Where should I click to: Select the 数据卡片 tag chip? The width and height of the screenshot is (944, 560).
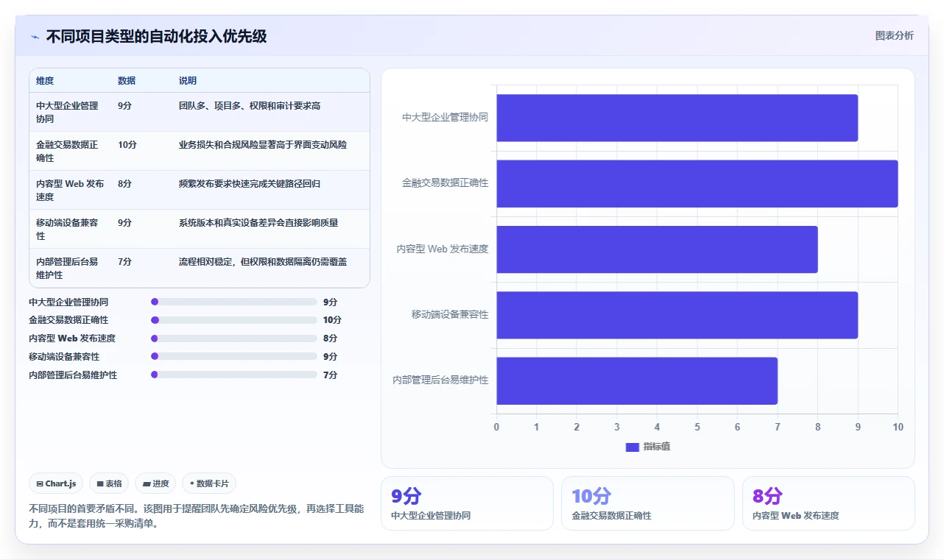tap(209, 483)
